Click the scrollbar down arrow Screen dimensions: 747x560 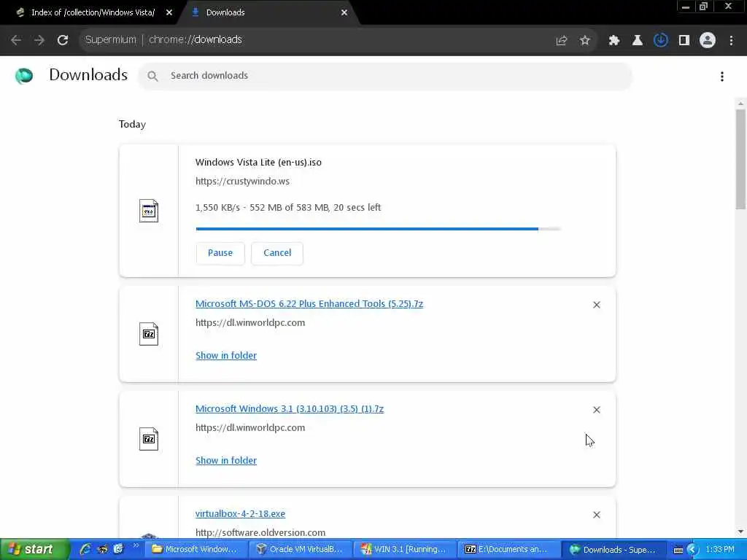[x=740, y=532]
